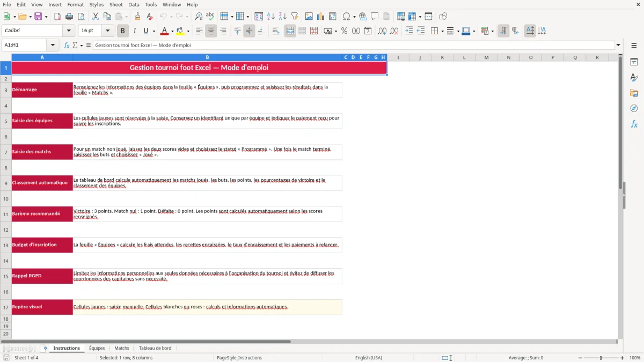The height and width of the screenshot is (362, 644).
Task: Open the Open-file dropdown arrow
Action: [x=30, y=17]
